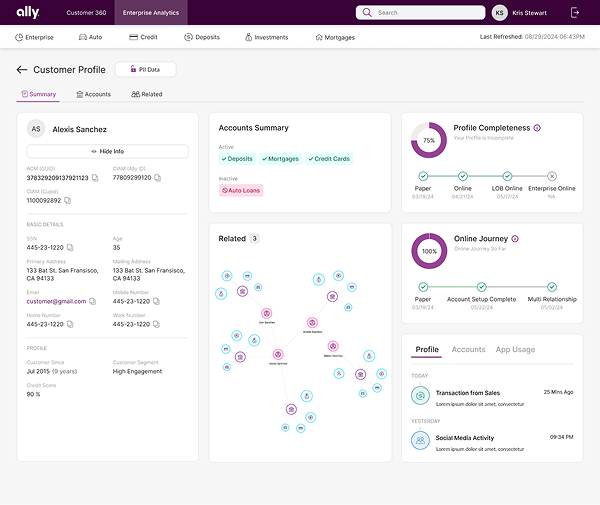Click the Related count badge 3
Viewport: 600px width, 505px height.
[254, 239]
